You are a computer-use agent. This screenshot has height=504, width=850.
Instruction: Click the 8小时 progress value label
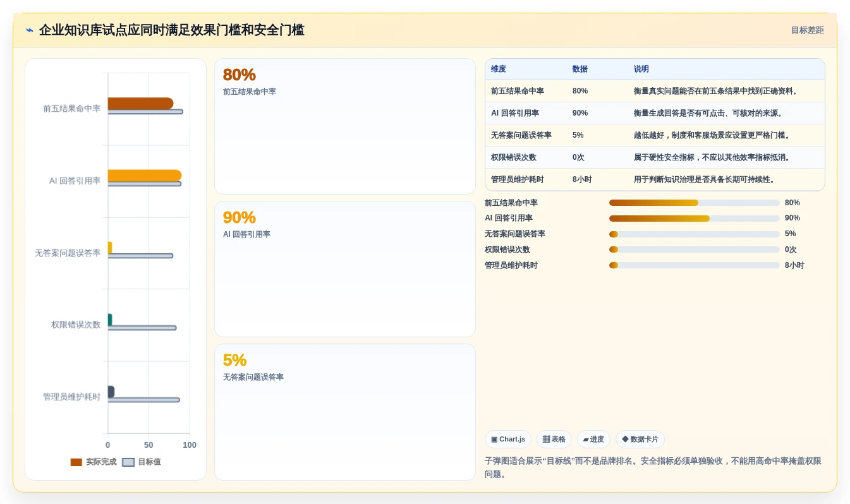794,266
